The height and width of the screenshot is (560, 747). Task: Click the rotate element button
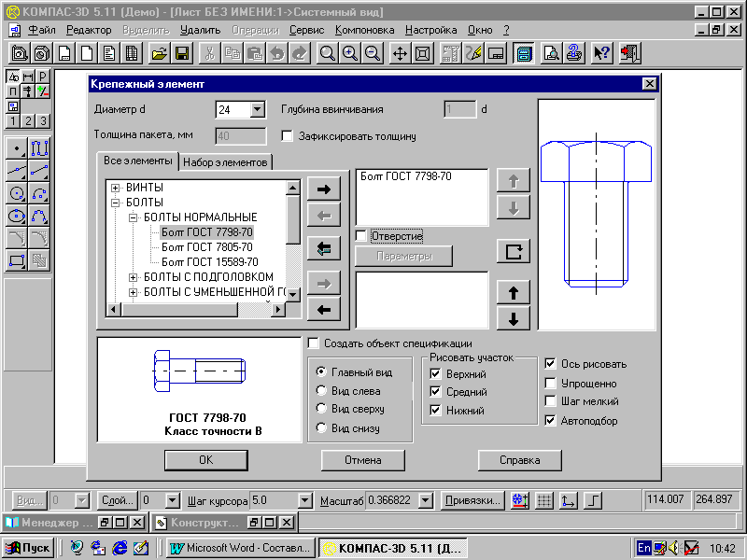pos(513,251)
